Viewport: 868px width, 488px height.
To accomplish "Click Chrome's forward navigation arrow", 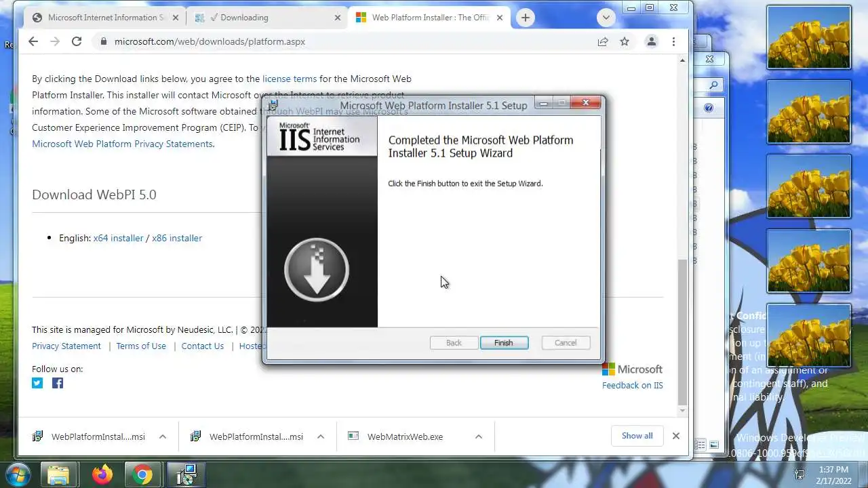I will [55, 41].
